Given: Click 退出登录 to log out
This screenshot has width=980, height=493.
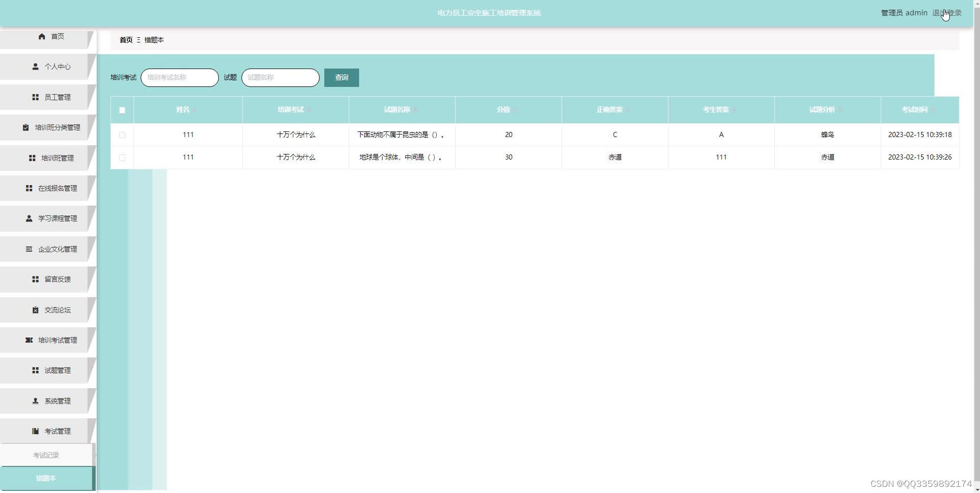Looking at the screenshot, I should tap(947, 13).
